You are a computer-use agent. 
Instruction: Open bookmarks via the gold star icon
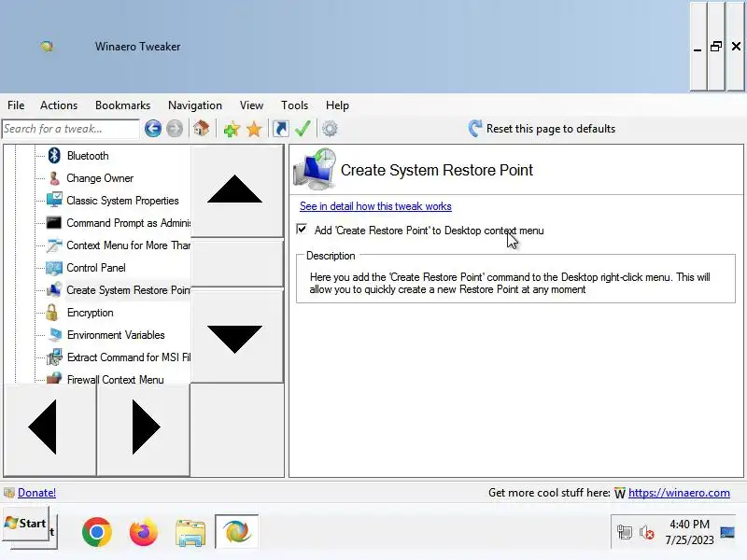pos(254,129)
